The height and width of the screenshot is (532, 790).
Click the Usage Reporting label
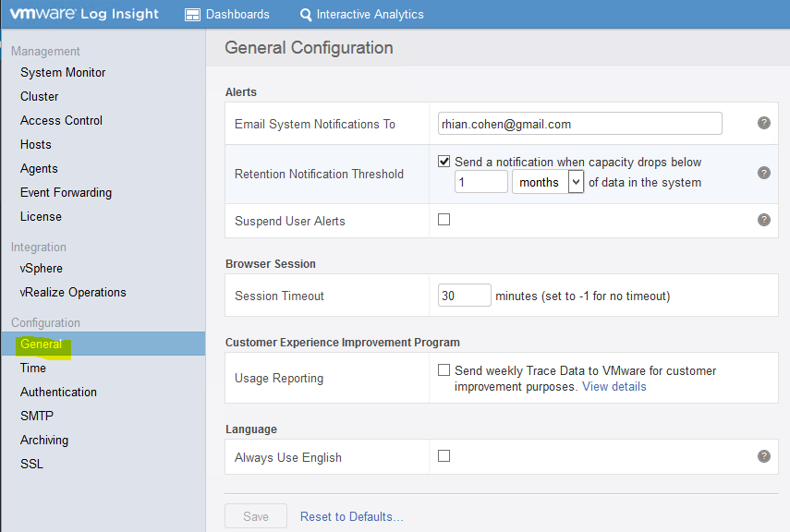click(x=279, y=379)
